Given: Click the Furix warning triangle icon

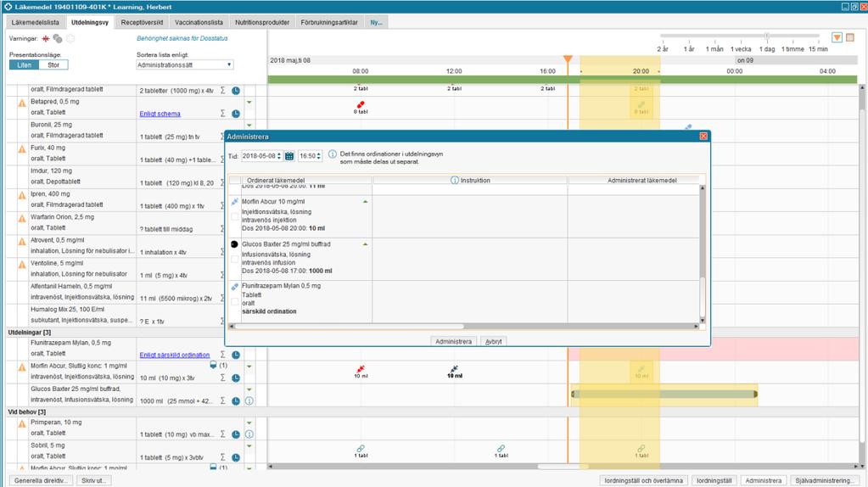Looking at the screenshot, I should pos(22,149).
